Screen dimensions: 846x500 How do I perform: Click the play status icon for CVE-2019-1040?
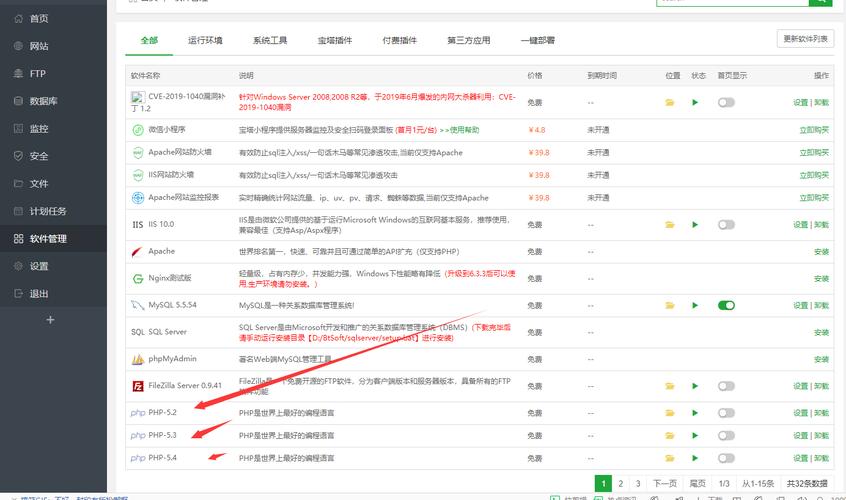(x=695, y=102)
